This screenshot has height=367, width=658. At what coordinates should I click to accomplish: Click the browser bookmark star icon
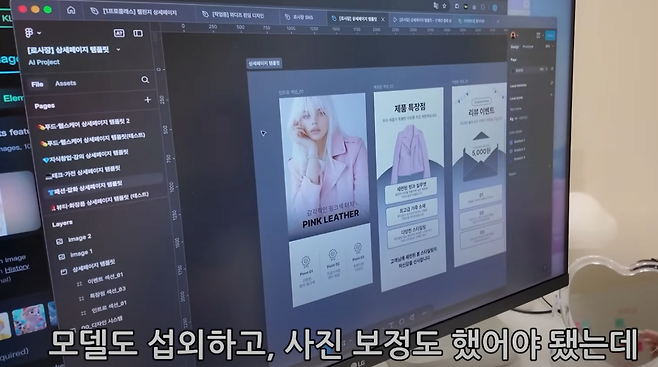pos(444,6)
